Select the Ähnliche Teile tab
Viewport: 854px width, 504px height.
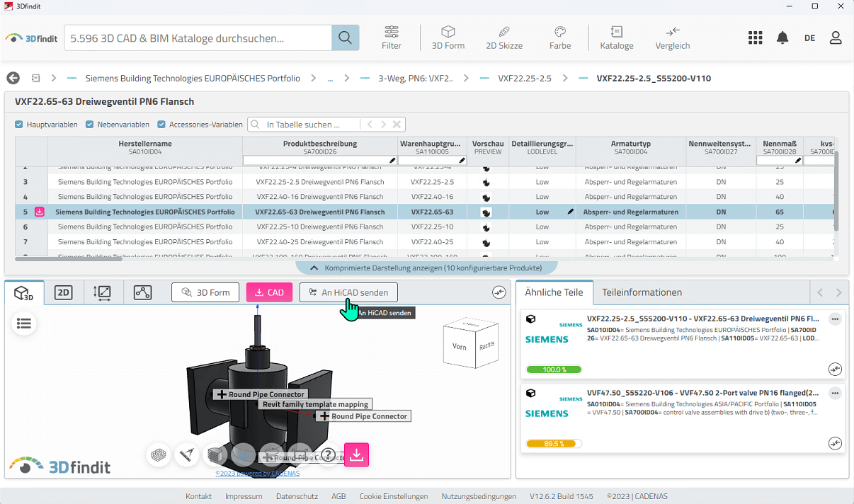point(554,292)
